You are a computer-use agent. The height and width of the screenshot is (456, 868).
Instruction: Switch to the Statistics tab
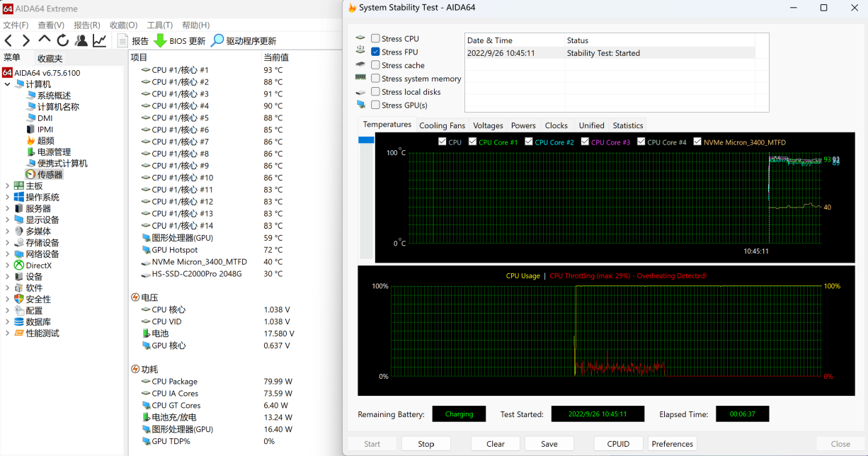(x=628, y=125)
